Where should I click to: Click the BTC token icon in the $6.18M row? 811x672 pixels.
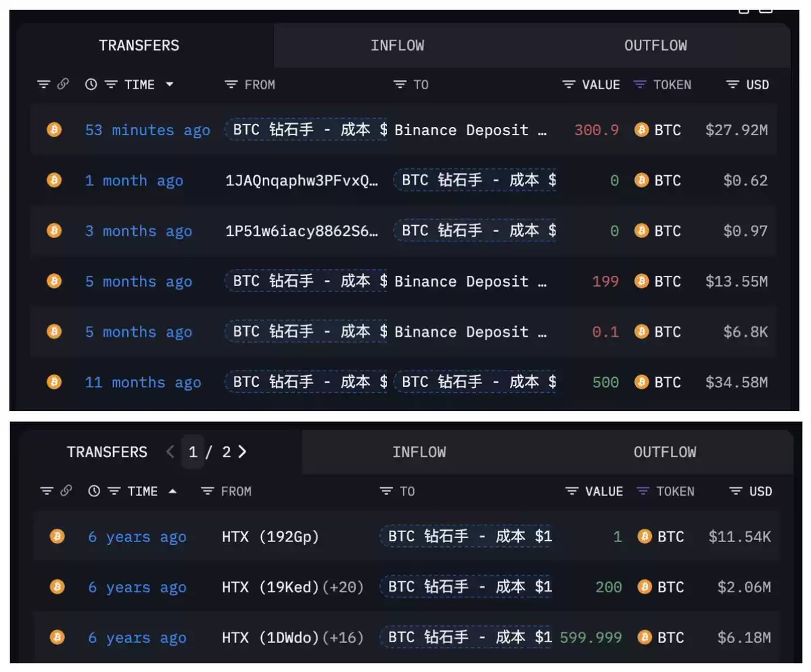645,638
